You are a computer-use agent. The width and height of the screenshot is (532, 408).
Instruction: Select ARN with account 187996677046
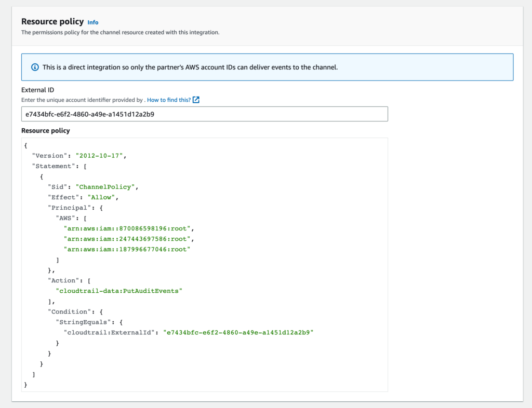127,249
